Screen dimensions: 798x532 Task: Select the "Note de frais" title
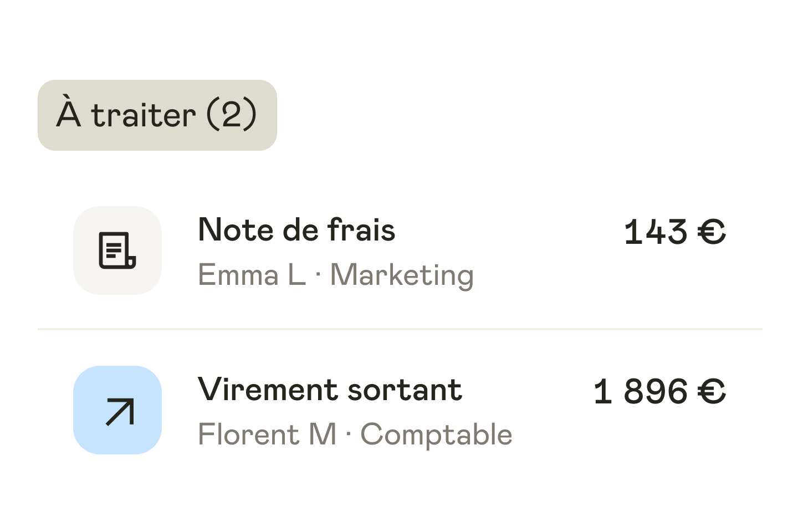coord(296,230)
